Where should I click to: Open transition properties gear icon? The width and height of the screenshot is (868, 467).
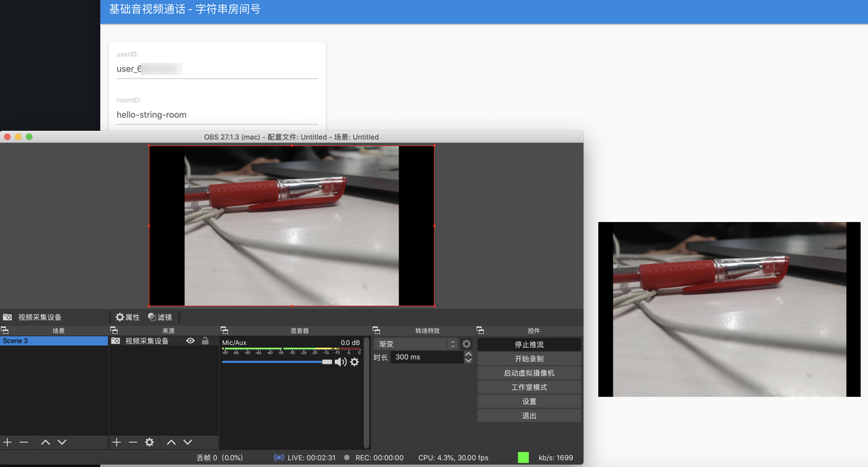(x=467, y=344)
